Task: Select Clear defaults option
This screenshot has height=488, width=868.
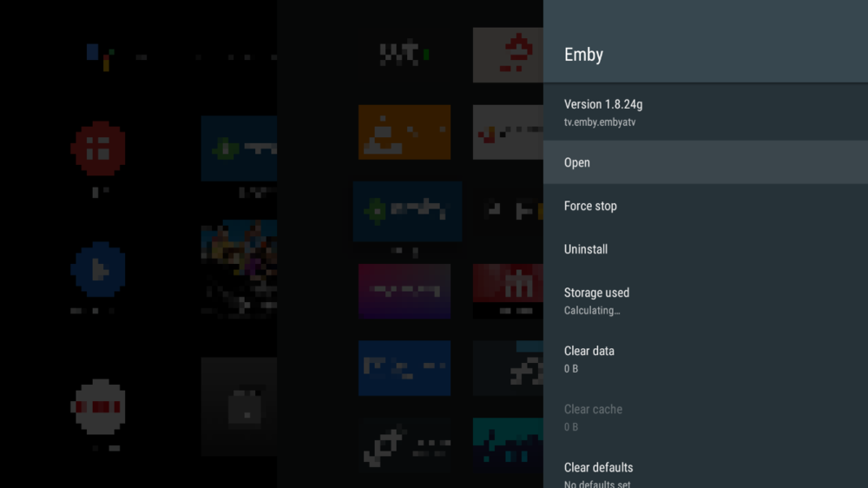Action: point(705,468)
